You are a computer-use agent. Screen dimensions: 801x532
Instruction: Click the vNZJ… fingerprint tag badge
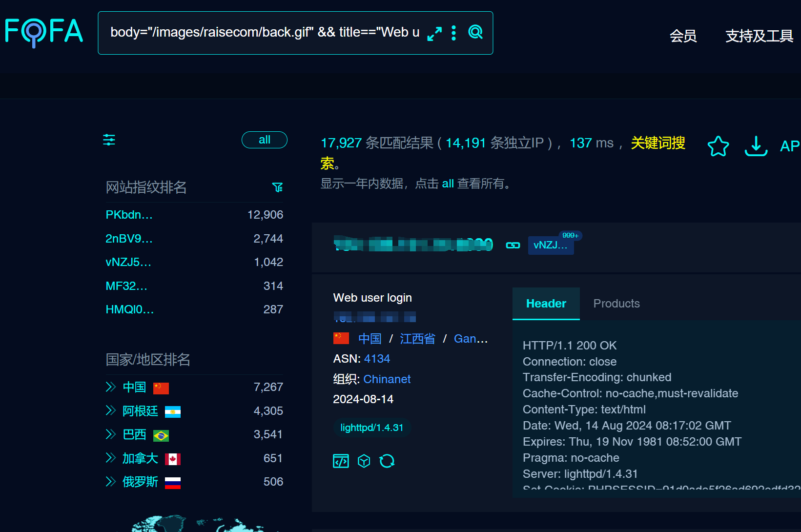coord(551,245)
